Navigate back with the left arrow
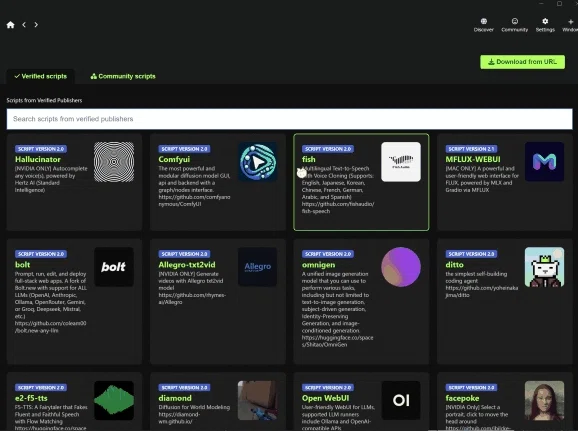The image size is (578, 431). point(24,25)
